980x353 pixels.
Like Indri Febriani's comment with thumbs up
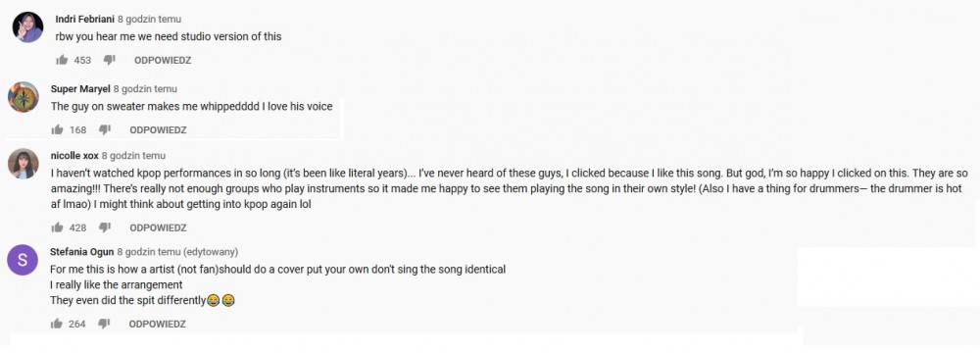point(62,60)
